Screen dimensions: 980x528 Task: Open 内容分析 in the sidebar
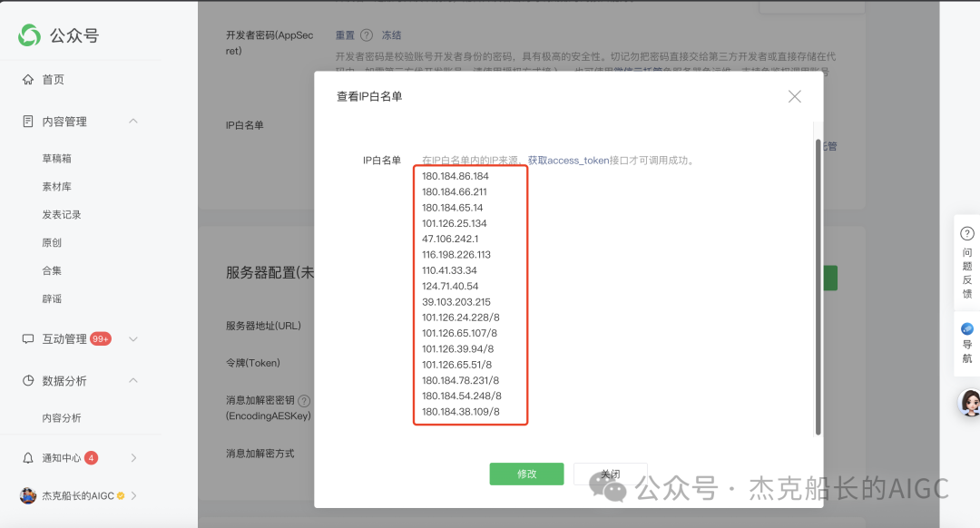(62, 418)
